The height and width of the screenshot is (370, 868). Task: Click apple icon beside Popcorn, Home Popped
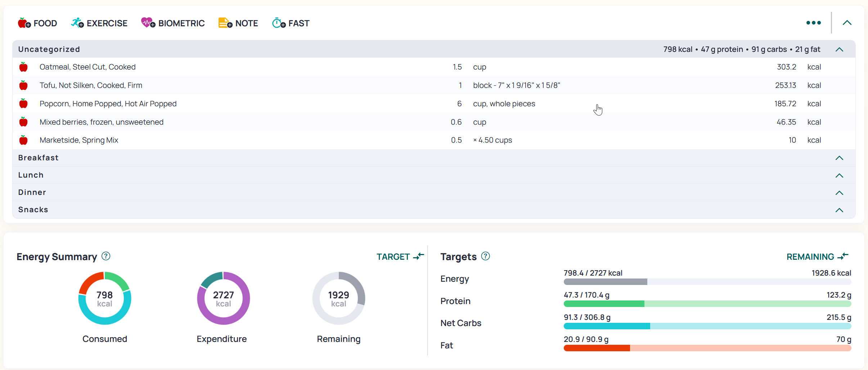click(23, 104)
